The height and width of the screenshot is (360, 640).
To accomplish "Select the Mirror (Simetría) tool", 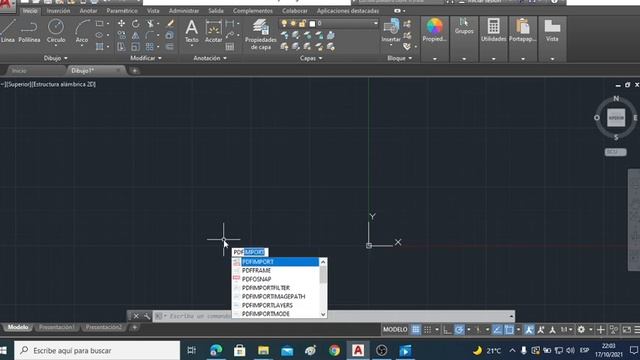I will pos(136,35).
